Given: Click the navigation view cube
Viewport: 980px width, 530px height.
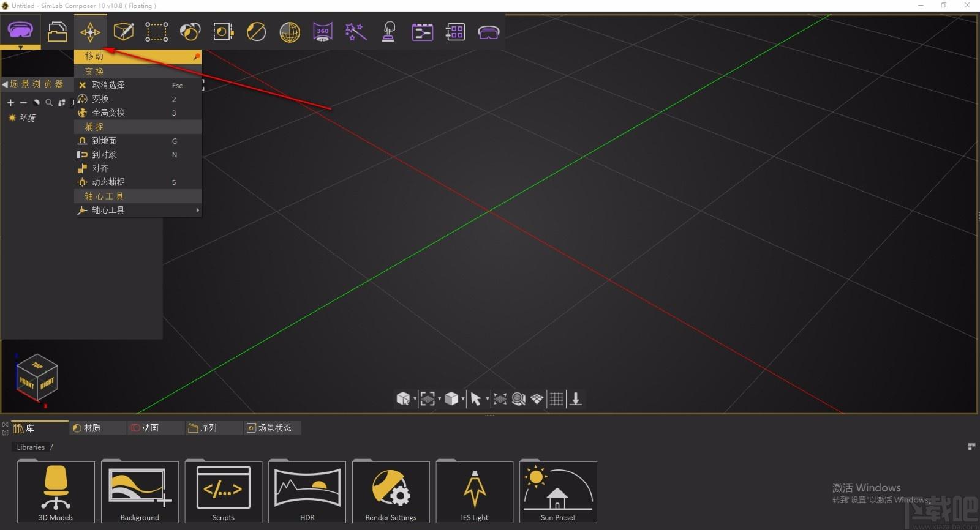Looking at the screenshot, I should click(x=37, y=378).
